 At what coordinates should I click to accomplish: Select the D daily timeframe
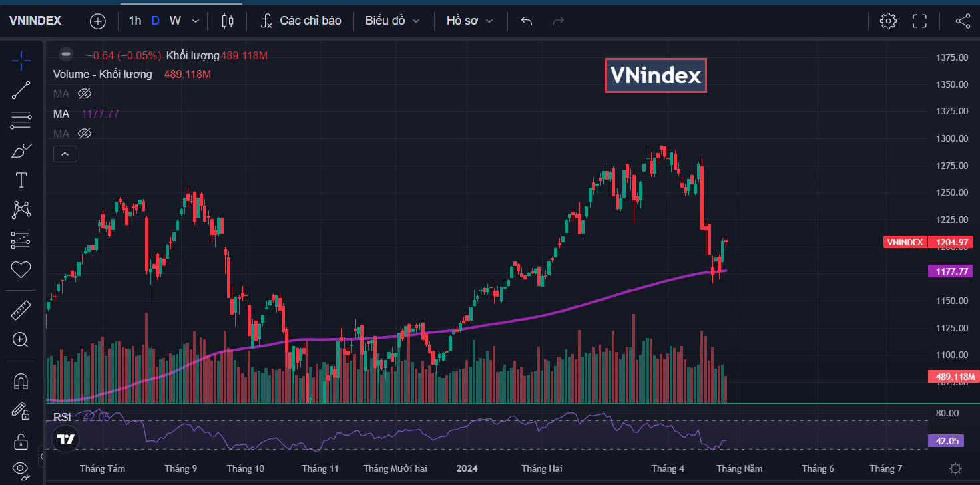tap(156, 21)
